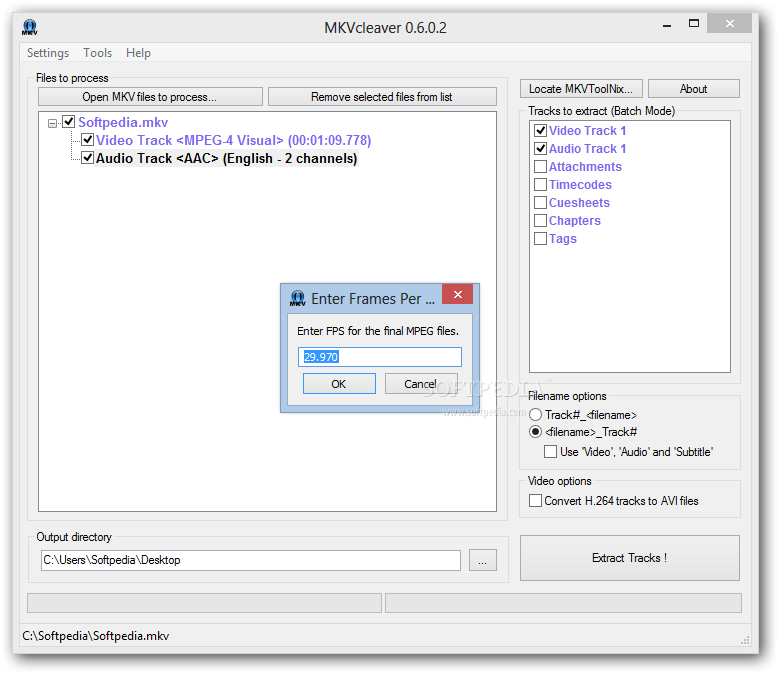Select <filename>_Track# naming option

click(x=535, y=432)
